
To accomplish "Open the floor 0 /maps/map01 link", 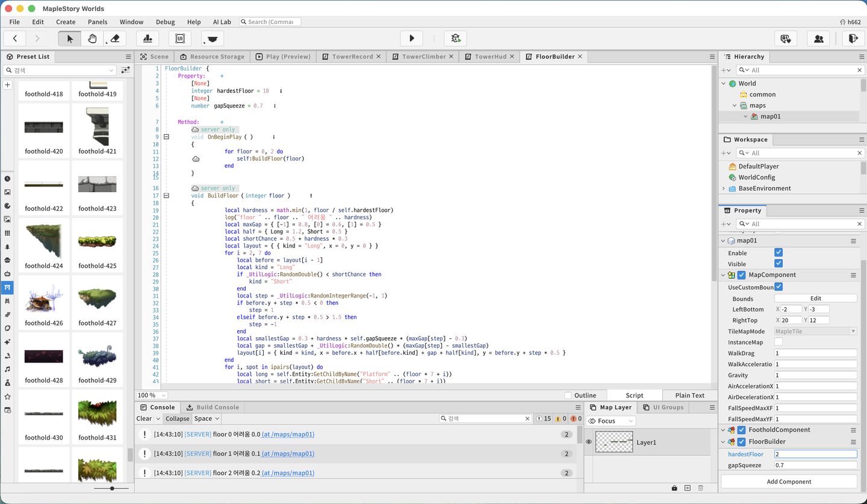I will pos(288,434).
